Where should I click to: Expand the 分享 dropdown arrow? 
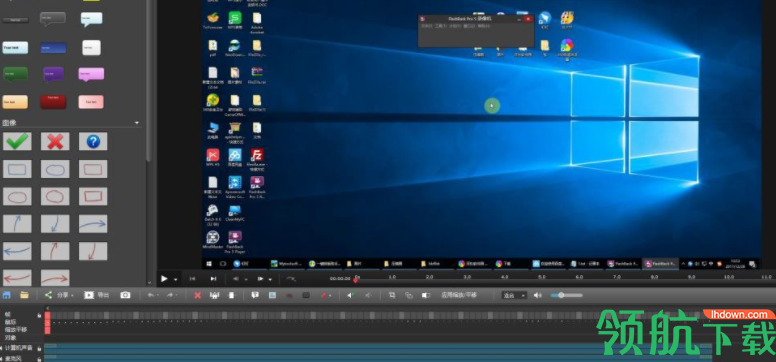click(72, 296)
